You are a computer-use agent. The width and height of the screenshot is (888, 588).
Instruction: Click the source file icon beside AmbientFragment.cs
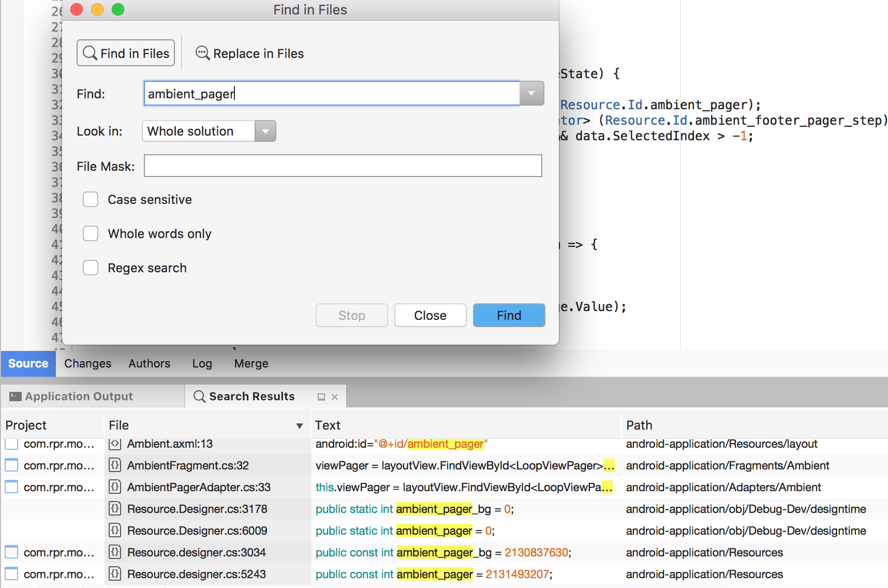click(114, 465)
